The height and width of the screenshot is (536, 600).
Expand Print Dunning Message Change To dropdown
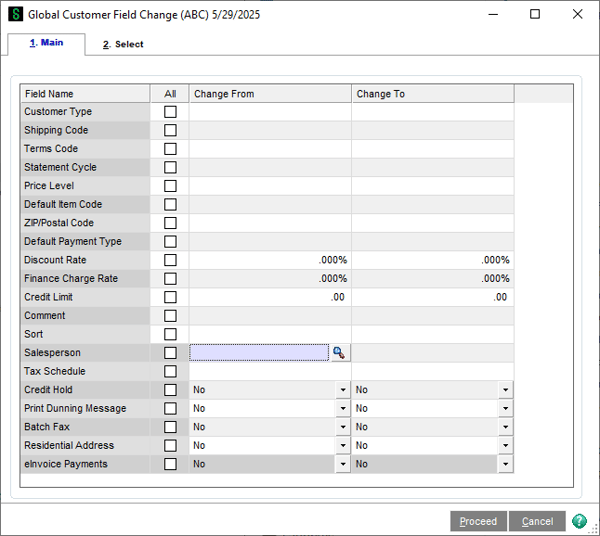(x=505, y=409)
